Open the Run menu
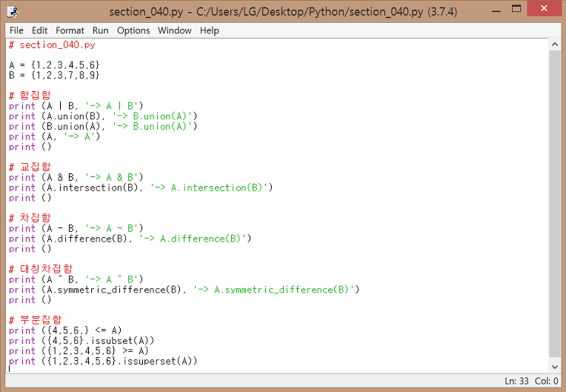Viewport: 566px width, 392px height. click(x=100, y=30)
